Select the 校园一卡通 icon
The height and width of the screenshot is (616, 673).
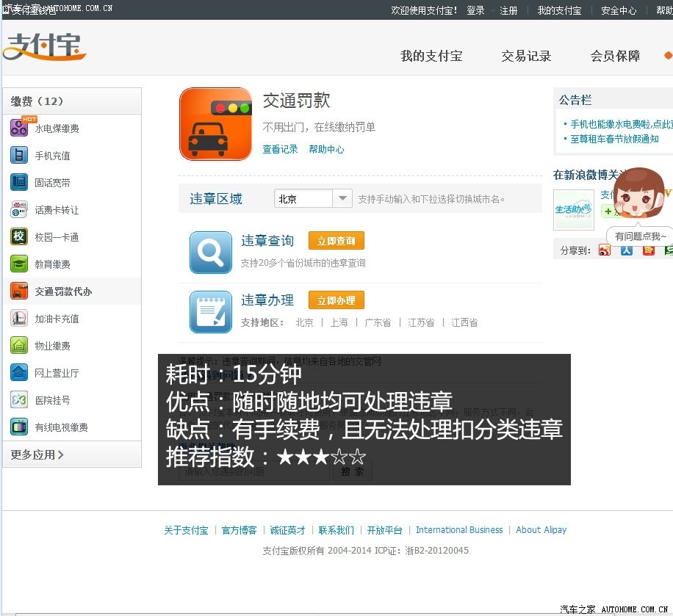tap(19, 237)
